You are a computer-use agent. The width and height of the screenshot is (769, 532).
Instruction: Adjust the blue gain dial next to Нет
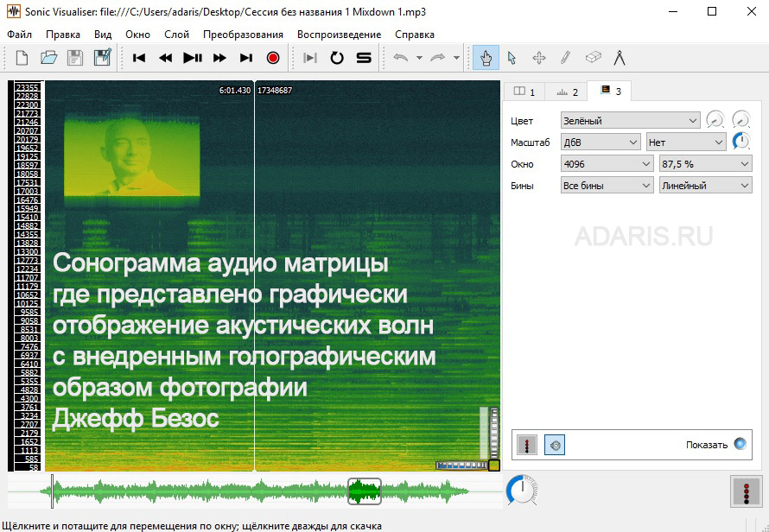tap(741, 142)
